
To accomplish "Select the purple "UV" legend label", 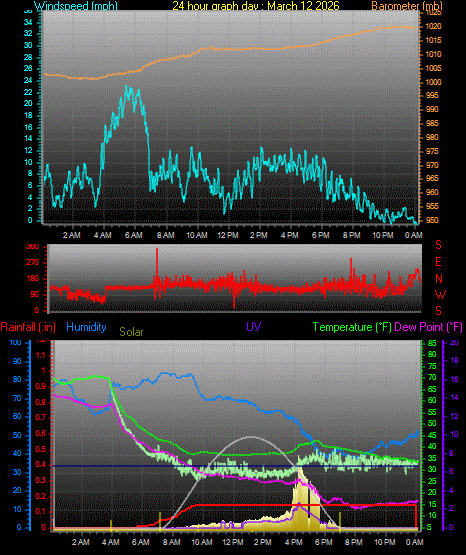I will click(x=254, y=326).
